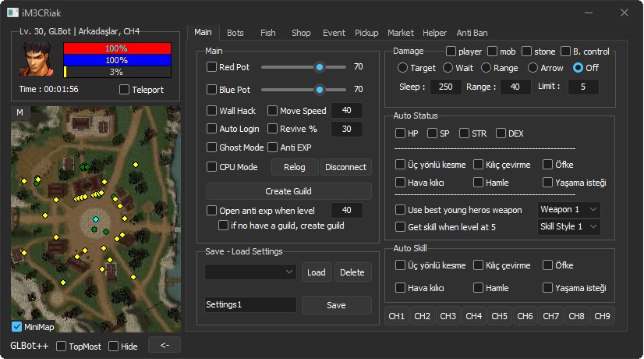This screenshot has height=359, width=644.
Task: Toggle the Ghost Mode checkbox
Action: [x=212, y=147]
